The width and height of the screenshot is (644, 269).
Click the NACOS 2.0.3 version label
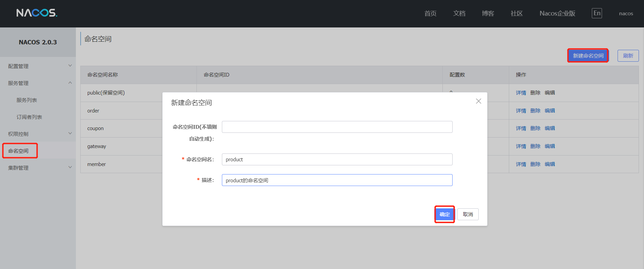(38, 42)
